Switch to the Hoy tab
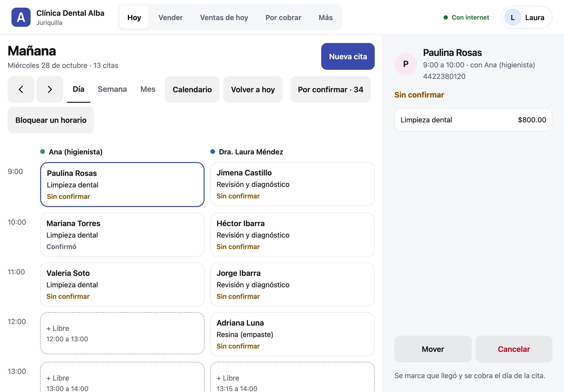Screen dimensions: 564x392 [x=134, y=17]
